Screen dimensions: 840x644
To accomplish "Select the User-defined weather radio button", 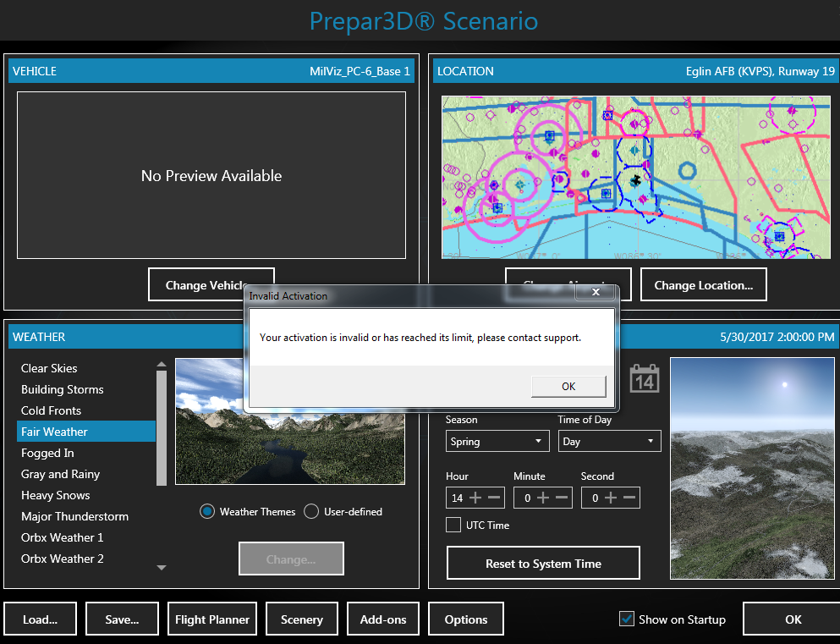I will pos(311,512).
